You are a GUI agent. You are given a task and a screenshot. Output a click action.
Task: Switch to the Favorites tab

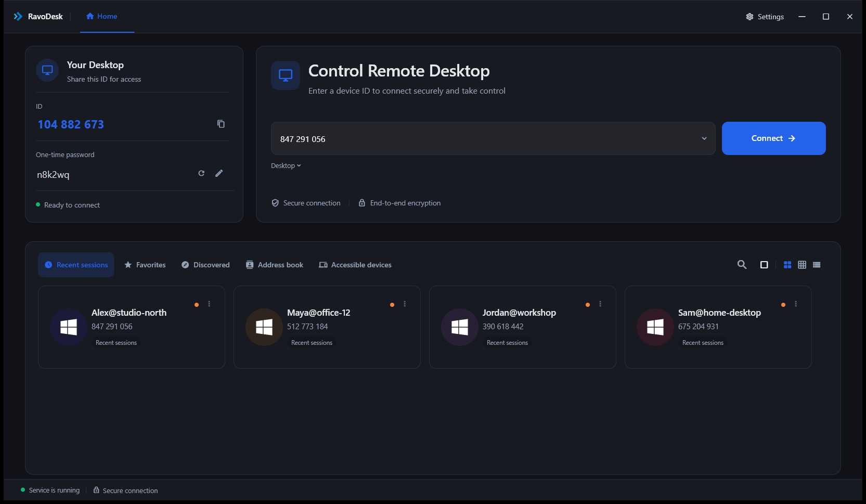145,265
